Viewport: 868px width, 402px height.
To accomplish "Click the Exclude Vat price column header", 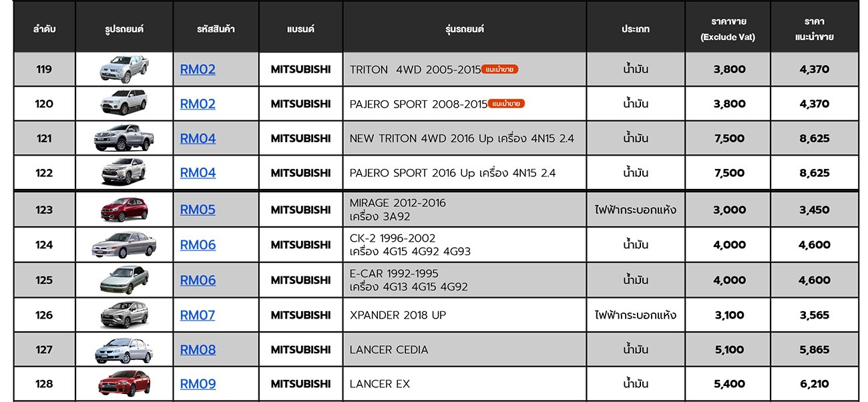I will pyautogui.click(x=728, y=29).
